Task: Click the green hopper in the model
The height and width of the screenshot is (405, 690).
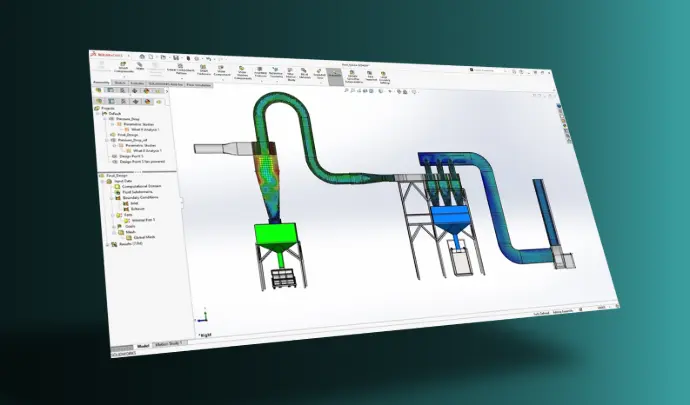Action: click(275, 238)
